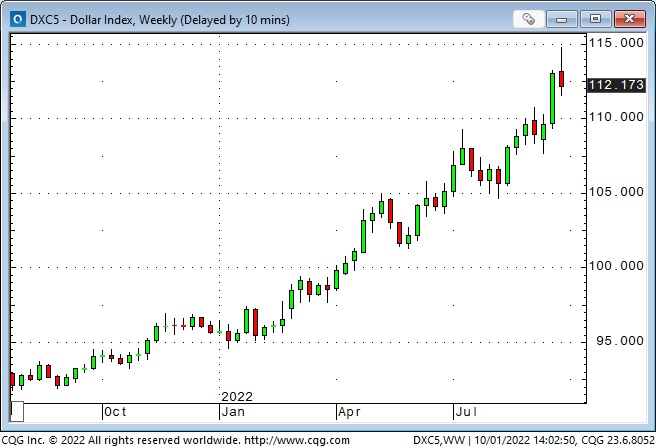Click the 2022 year label
Screen dimensions: 656x448
[237, 396]
